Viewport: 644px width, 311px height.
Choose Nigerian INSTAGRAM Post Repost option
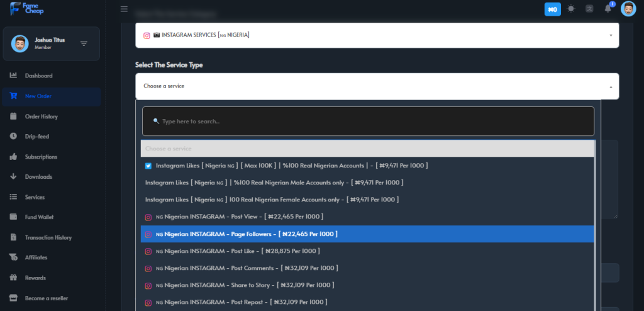(367, 302)
